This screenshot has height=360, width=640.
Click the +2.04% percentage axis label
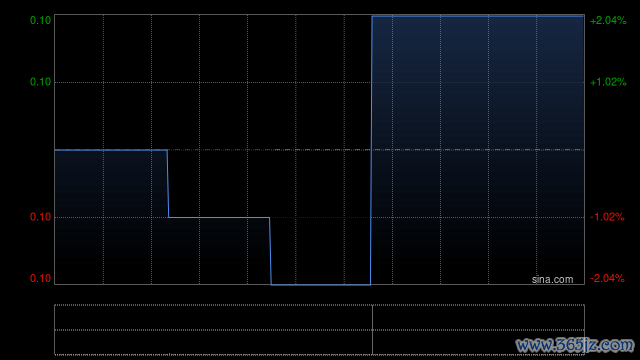coord(608,20)
